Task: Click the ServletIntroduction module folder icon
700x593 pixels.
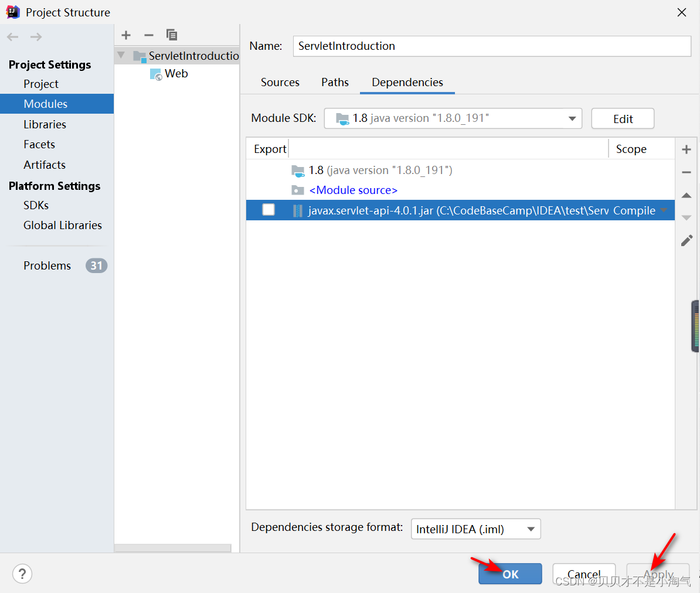Action: [x=140, y=56]
